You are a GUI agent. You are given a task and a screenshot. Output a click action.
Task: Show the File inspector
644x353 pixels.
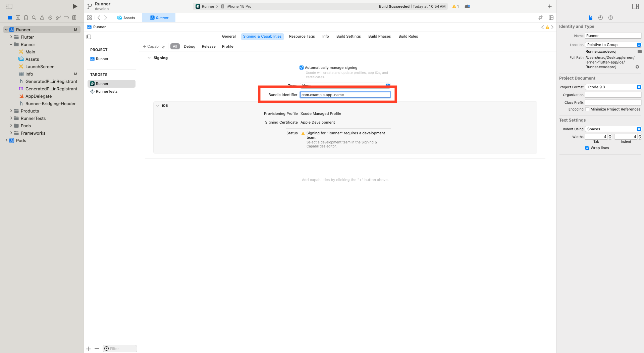(591, 18)
